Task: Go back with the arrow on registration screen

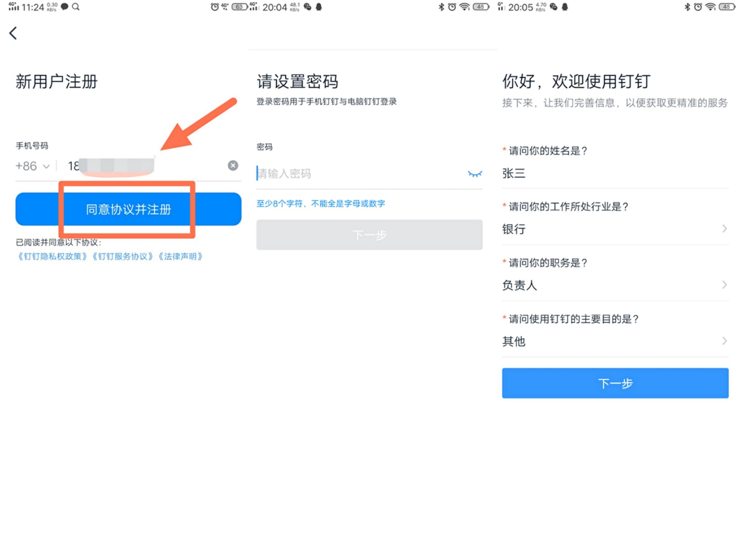Action: [x=13, y=33]
